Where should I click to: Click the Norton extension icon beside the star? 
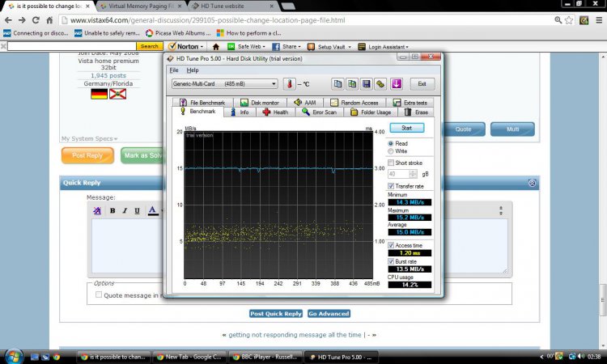coord(584,20)
